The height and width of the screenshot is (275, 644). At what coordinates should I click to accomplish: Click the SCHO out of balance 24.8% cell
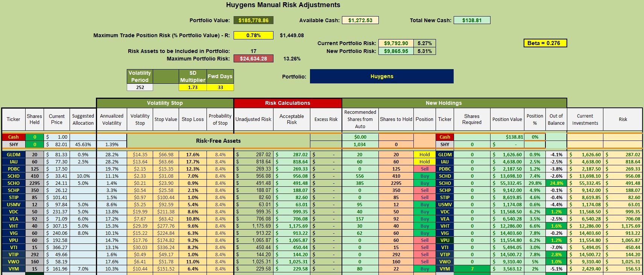point(556,183)
